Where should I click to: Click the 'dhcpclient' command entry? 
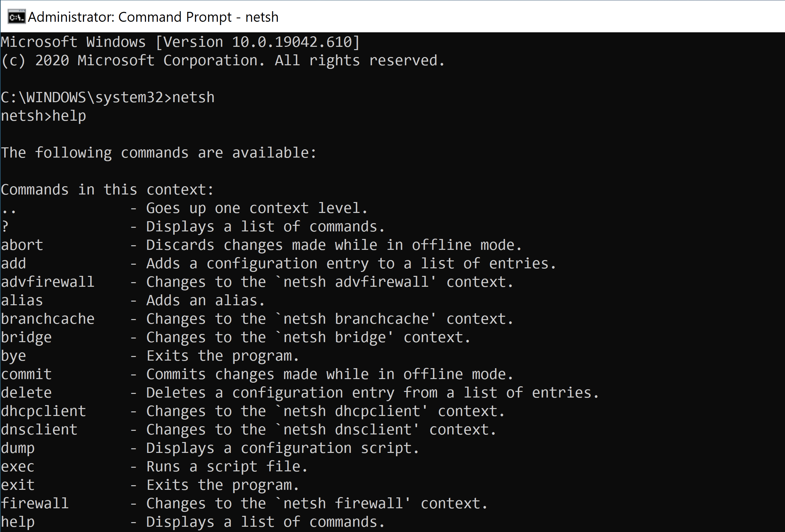[x=43, y=411]
